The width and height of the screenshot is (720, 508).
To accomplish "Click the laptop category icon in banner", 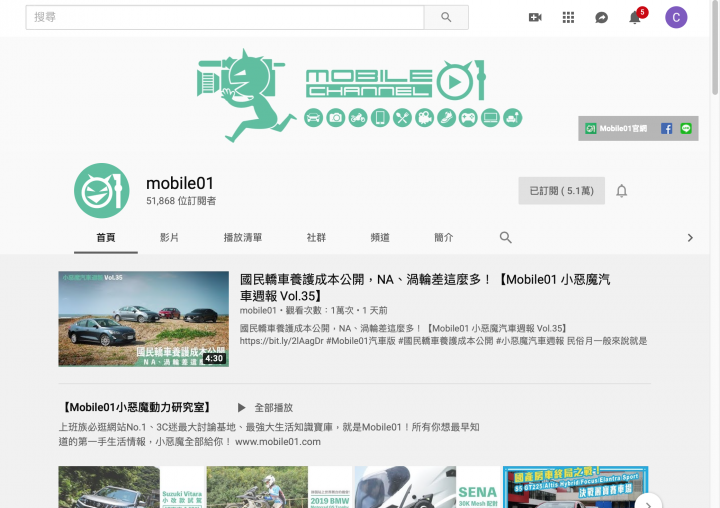I will coord(490,118).
